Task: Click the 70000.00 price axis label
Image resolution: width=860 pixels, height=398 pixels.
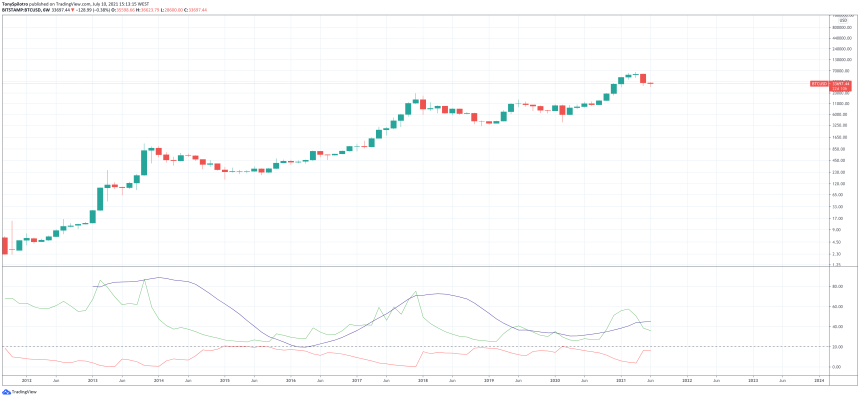Action: pos(841,70)
